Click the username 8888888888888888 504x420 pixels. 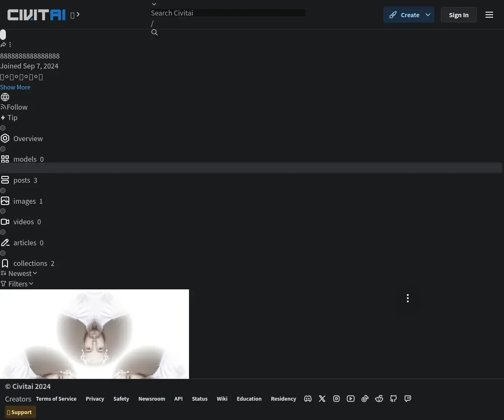coord(30,56)
